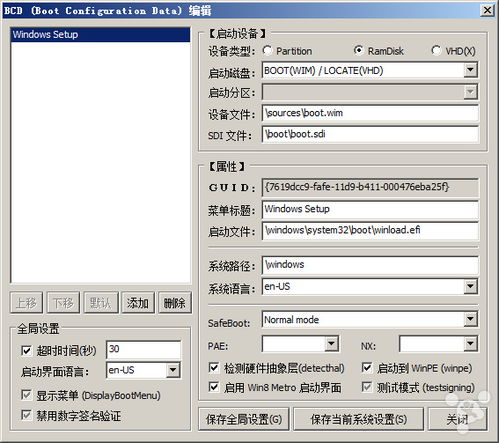Select VHD(X) device type radio button
The height and width of the screenshot is (443, 499).
coord(436,51)
